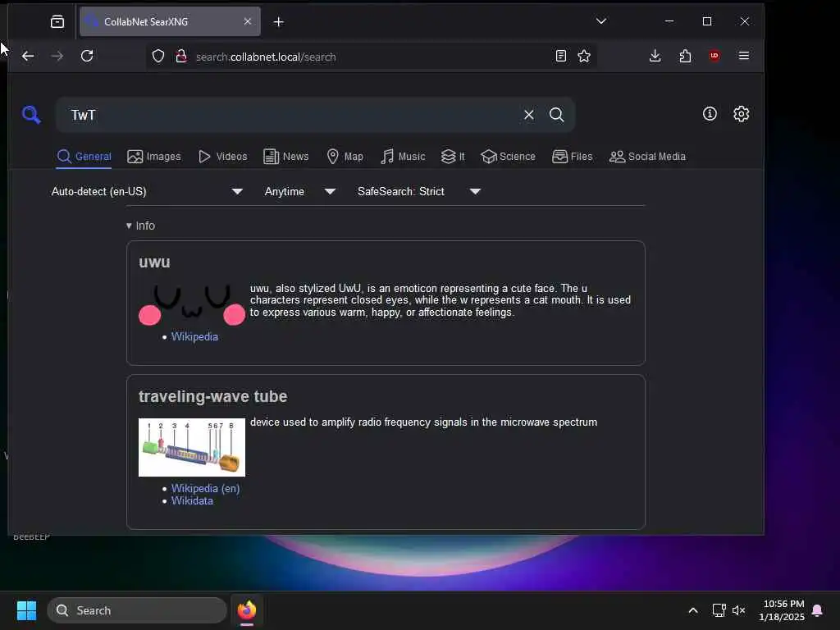Switch to the Music category

pos(403,157)
